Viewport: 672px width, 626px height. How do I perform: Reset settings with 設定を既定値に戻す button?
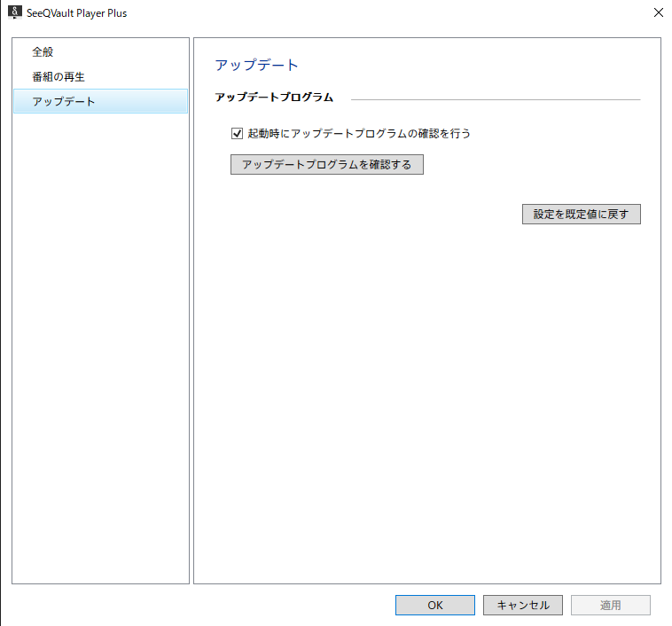(581, 215)
